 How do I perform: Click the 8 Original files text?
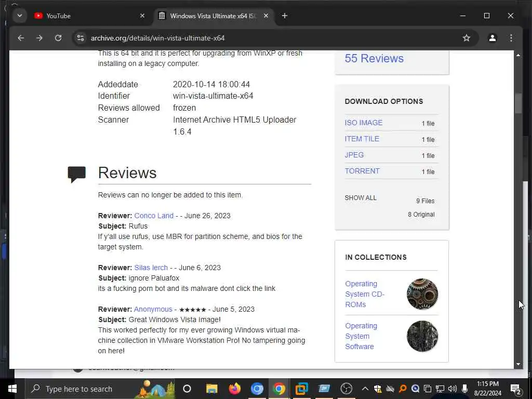[x=421, y=215]
